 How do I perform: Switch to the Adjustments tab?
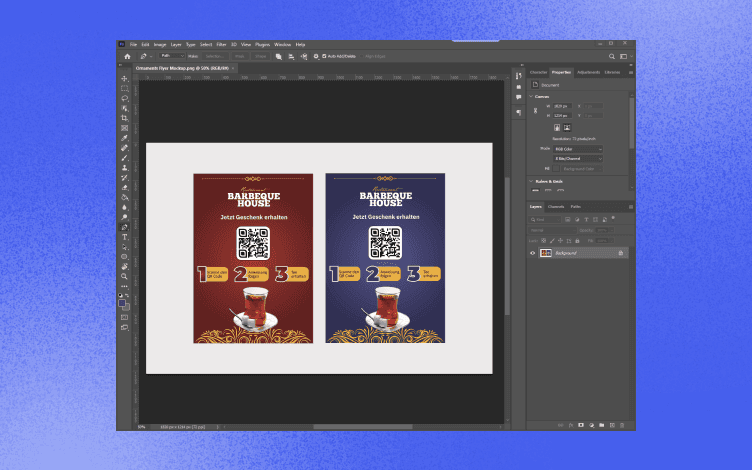(588, 72)
